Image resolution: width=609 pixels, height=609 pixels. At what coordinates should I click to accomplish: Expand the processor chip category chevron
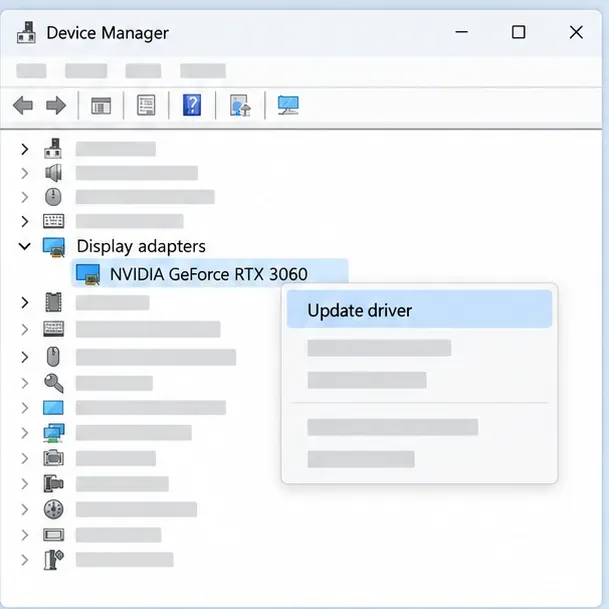coord(25,302)
